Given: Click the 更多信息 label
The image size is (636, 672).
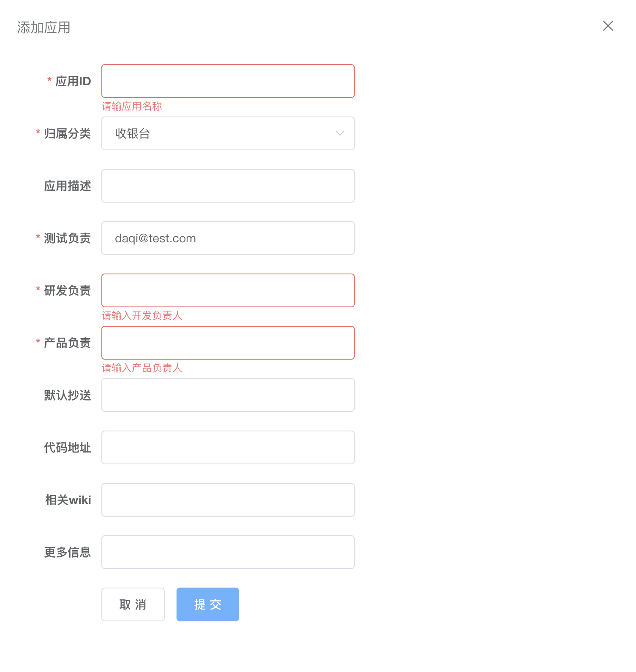Looking at the screenshot, I should click(x=68, y=552).
